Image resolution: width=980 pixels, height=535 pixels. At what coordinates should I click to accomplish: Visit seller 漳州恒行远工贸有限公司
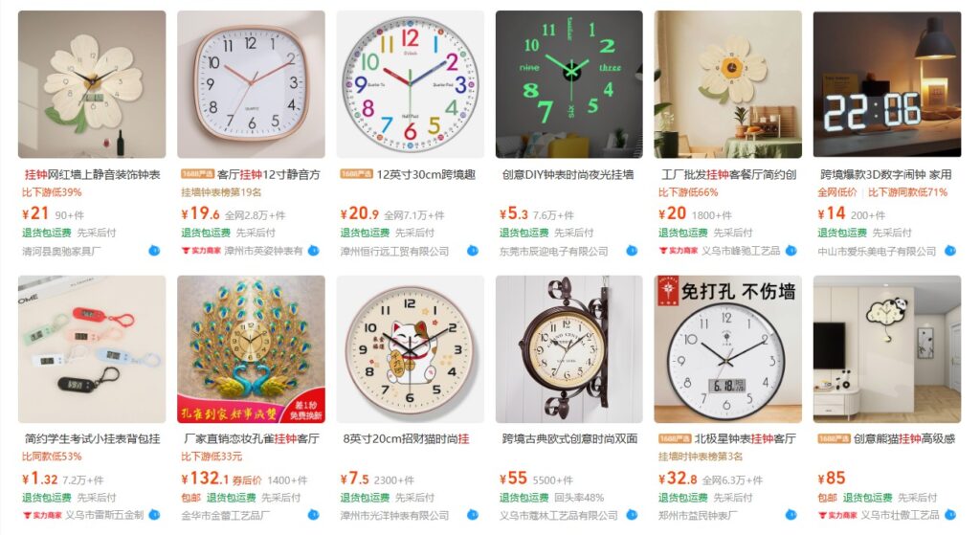coord(394,252)
